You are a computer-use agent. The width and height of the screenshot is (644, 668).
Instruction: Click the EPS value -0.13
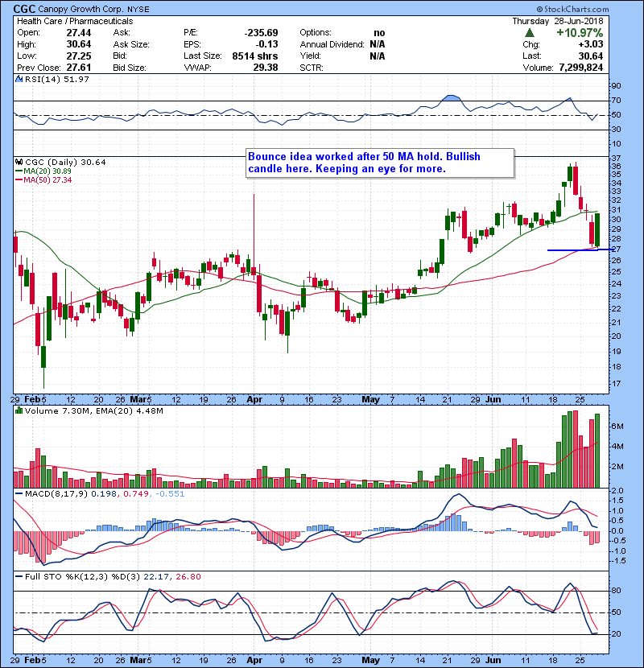pyautogui.click(x=266, y=44)
